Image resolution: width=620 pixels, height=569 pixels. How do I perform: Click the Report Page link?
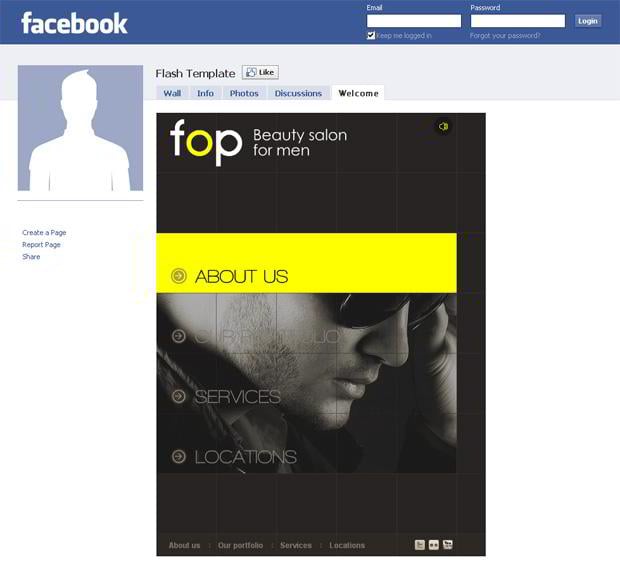pos(41,245)
